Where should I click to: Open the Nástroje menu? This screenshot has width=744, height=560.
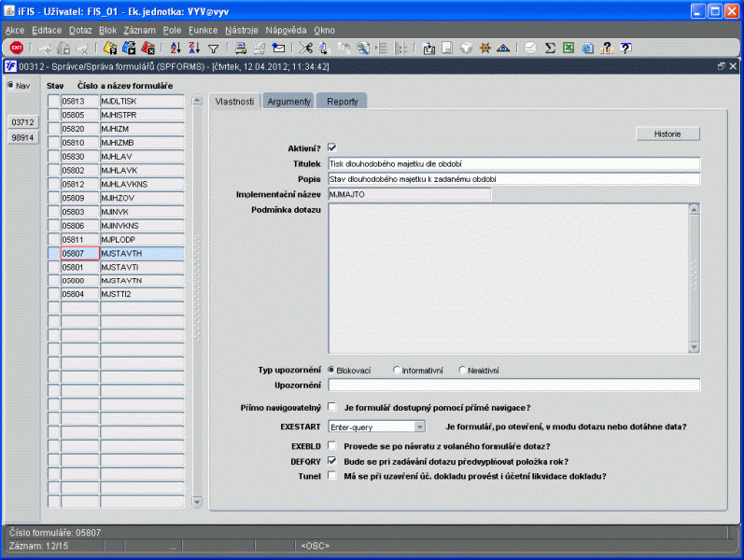pos(242,30)
